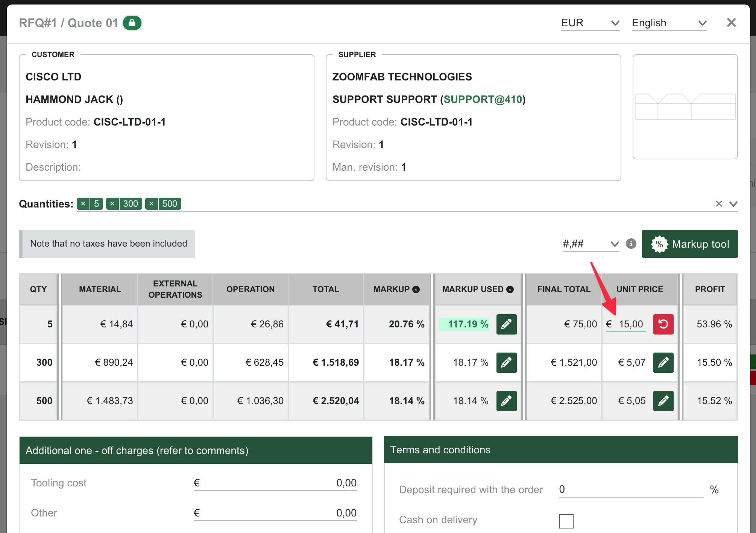Click info icon in Markup Used header

pos(510,289)
